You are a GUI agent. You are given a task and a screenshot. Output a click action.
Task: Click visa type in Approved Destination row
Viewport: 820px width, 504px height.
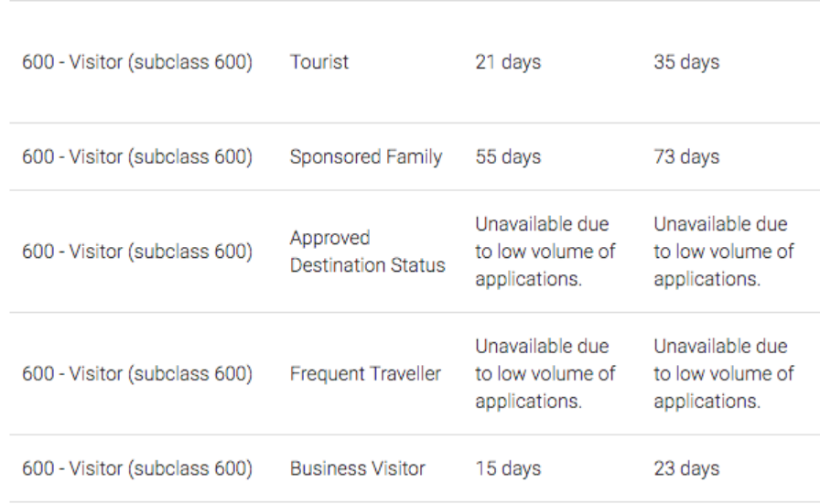pyautogui.click(x=137, y=252)
